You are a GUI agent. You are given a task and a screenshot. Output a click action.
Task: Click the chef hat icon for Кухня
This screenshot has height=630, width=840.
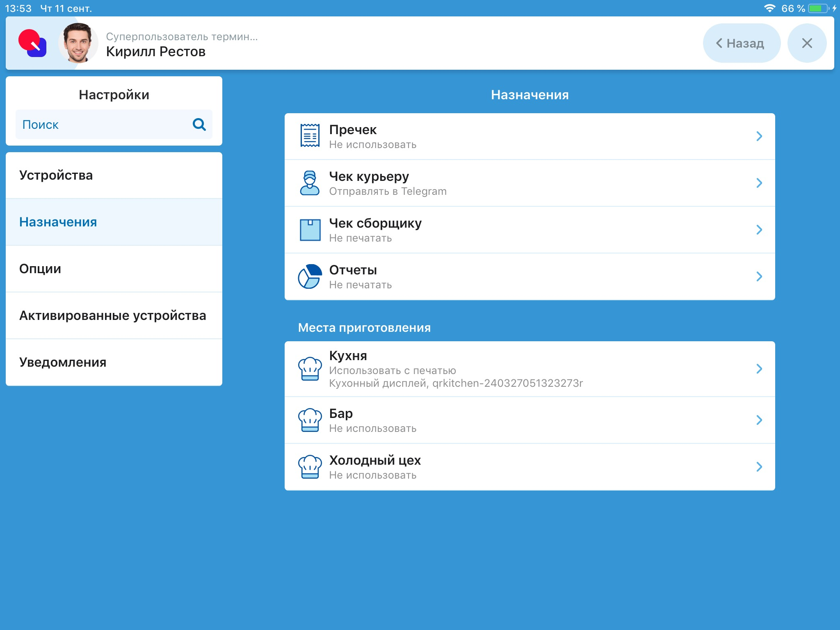click(310, 369)
